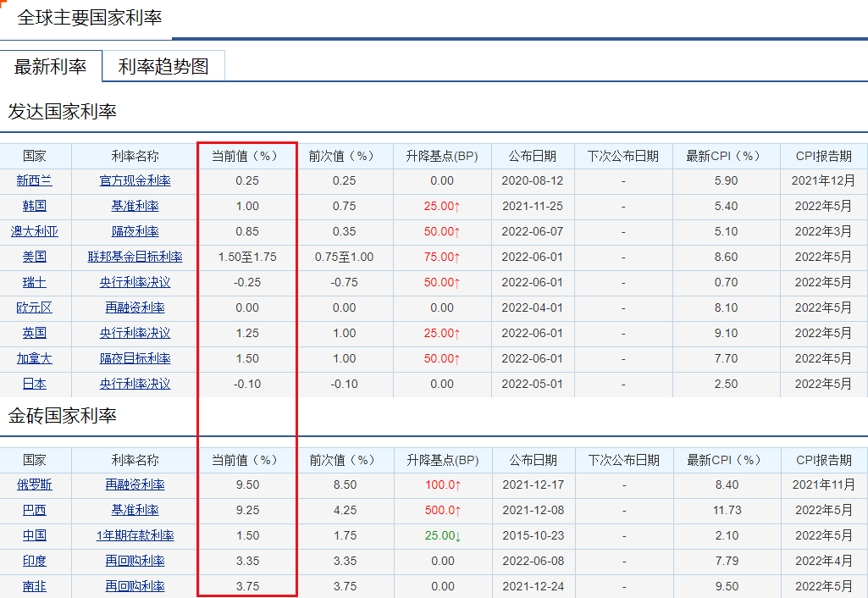This screenshot has width=868, height=598.
Task: Open 再融资利率 link for 俄罗斯
Action: [135, 484]
